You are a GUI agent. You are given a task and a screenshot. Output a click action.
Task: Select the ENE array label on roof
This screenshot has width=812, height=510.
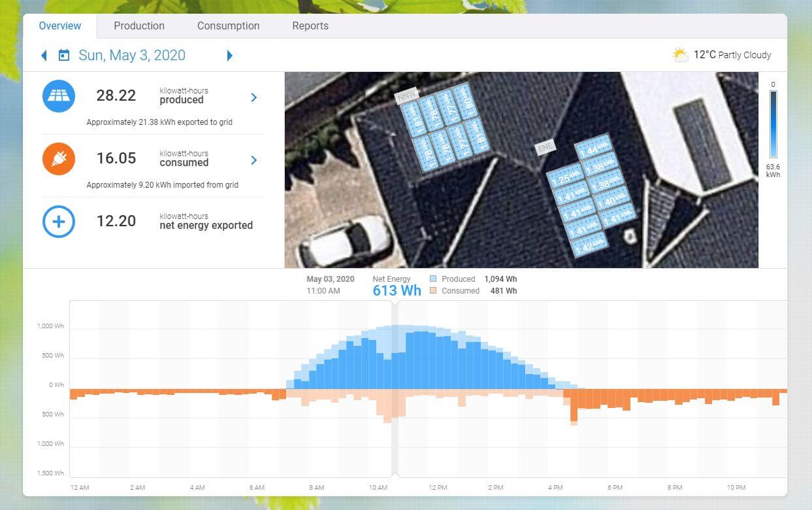click(x=545, y=148)
